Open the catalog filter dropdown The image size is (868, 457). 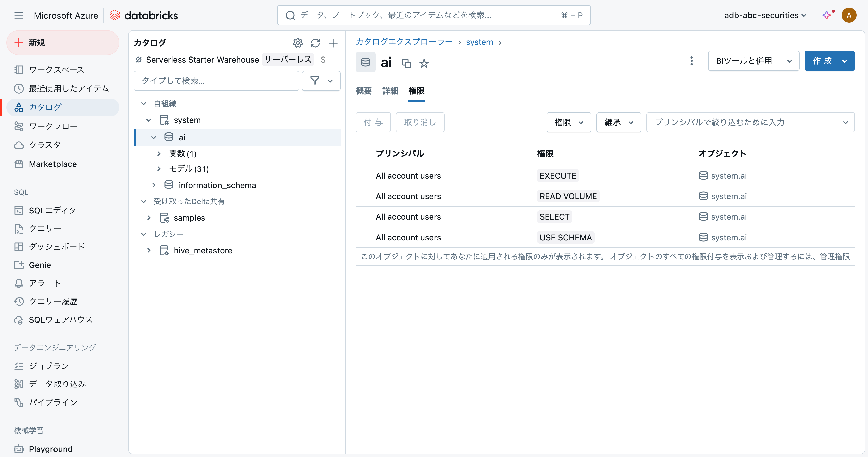click(x=321, y=81)
